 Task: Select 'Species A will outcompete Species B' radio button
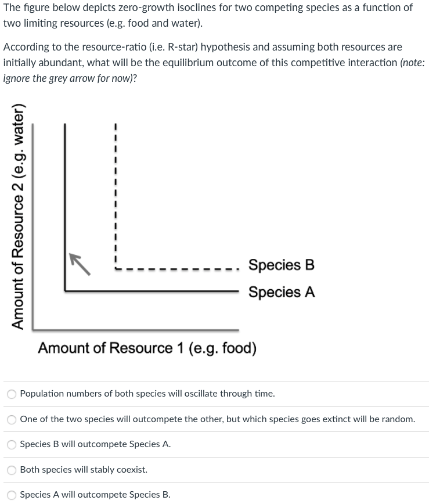[x=12, y=495]
